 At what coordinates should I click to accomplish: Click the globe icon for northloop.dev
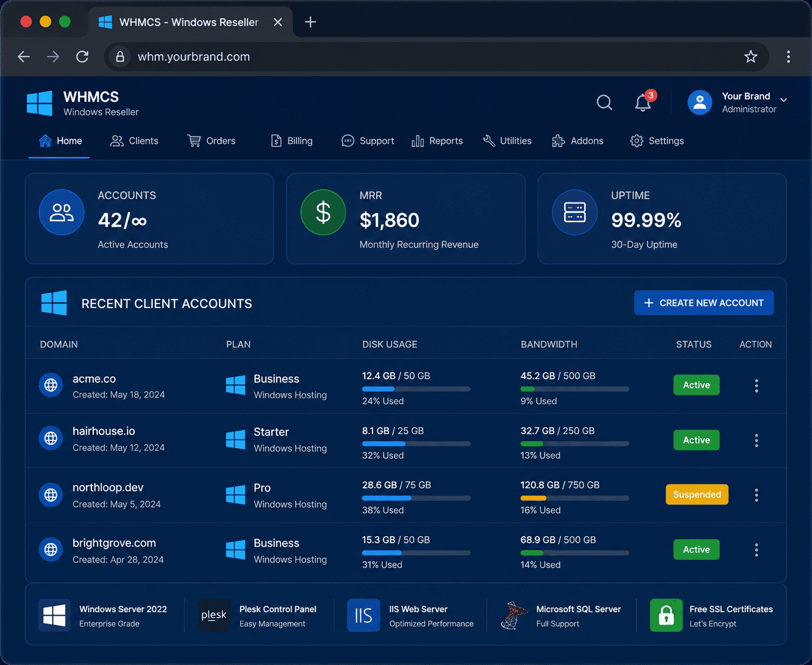pos(51,495)
